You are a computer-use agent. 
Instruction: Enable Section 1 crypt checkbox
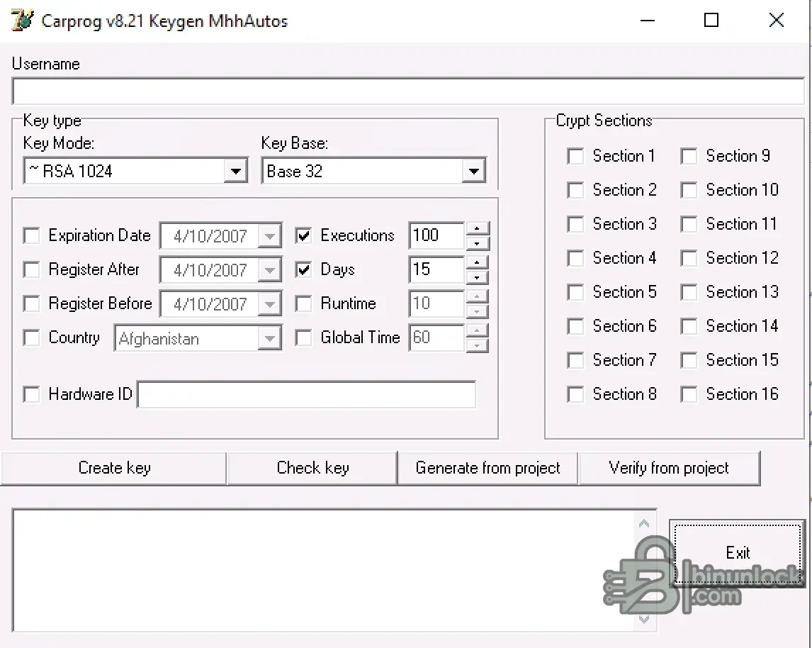pyautogui.click(x=576, y=156)
